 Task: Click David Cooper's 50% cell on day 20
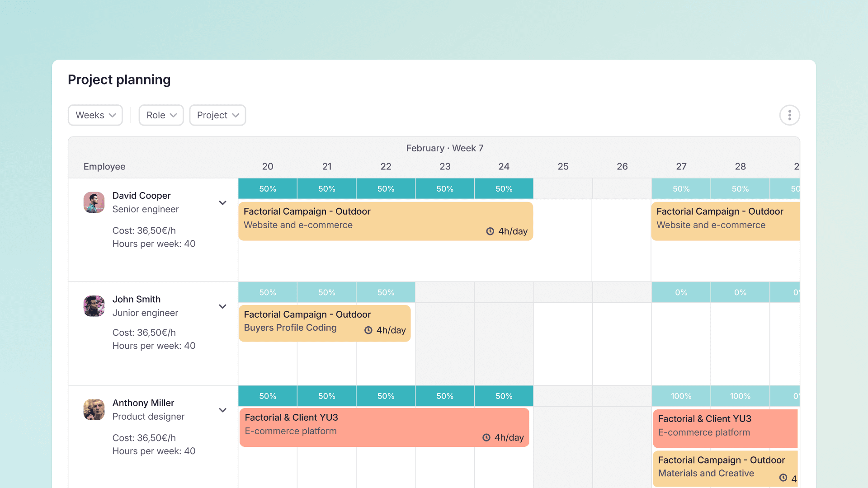tap(267, 188)
